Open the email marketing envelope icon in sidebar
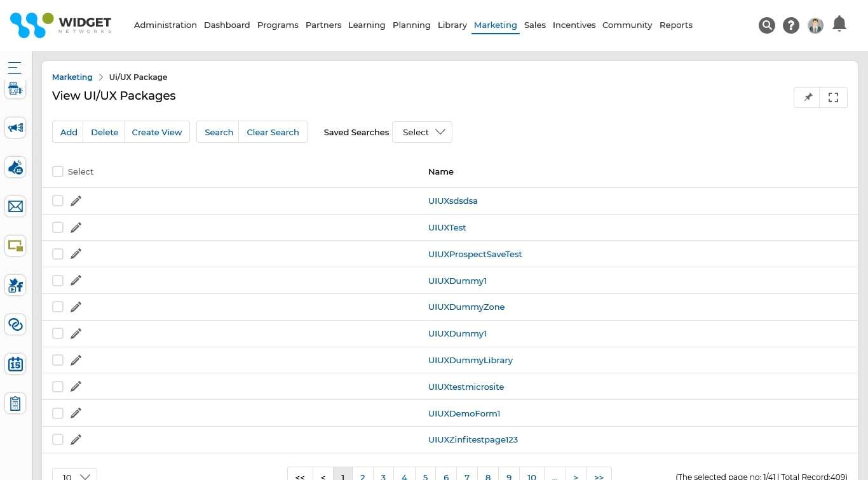This screenshot has height=480, width=868. coord(15,206)
